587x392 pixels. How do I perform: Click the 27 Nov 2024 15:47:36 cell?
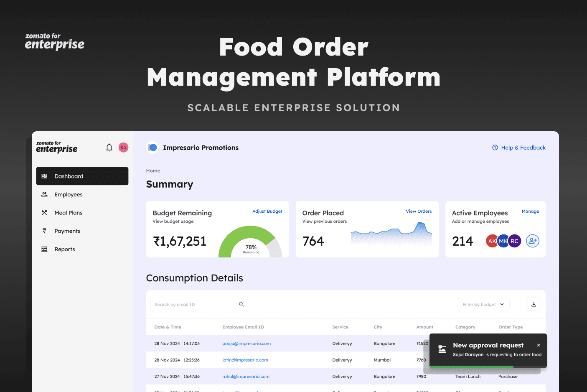pyautogui.click(x=177, y=377)
